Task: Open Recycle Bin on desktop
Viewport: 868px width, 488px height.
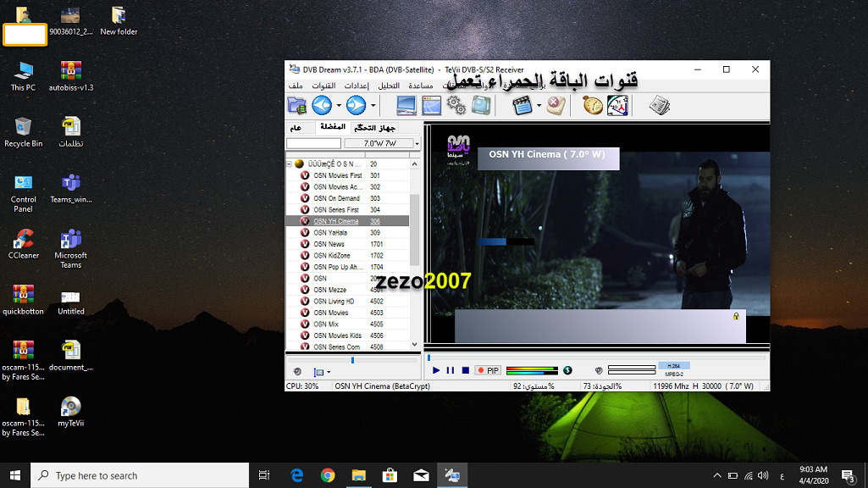Action: pos(23,133)
